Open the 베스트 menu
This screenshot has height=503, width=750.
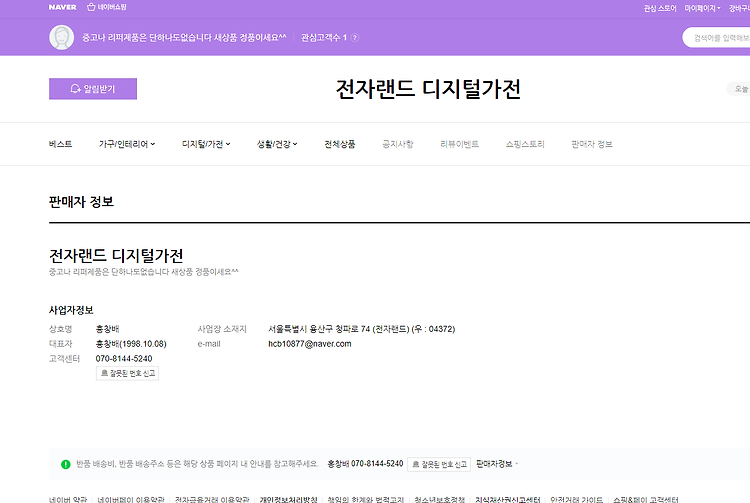point(60,144)
